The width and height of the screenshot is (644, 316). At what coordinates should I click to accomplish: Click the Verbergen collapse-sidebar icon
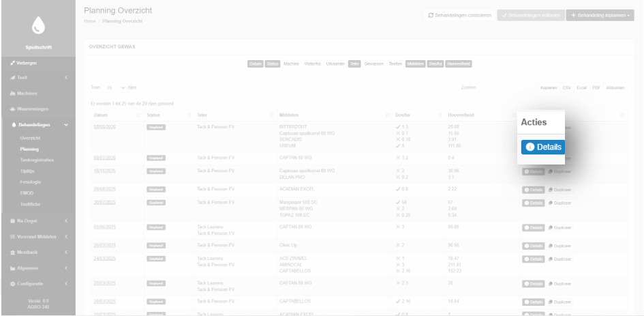coord(13,63)
